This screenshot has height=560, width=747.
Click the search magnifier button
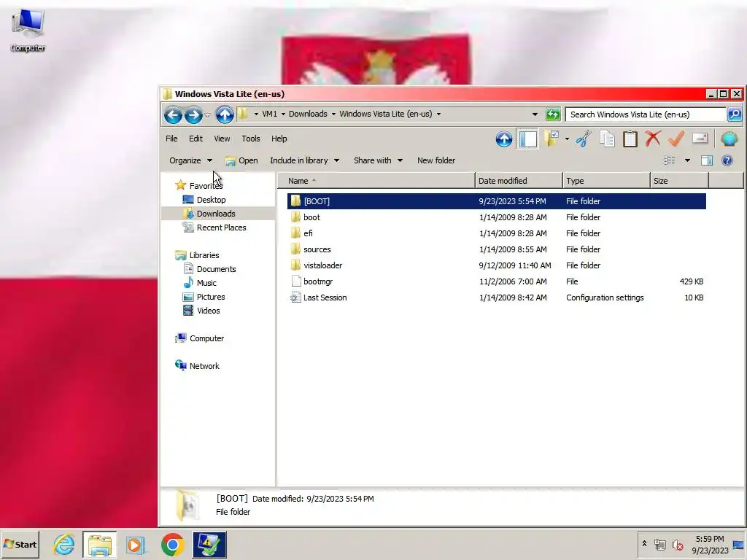click(x=734, y=114)
